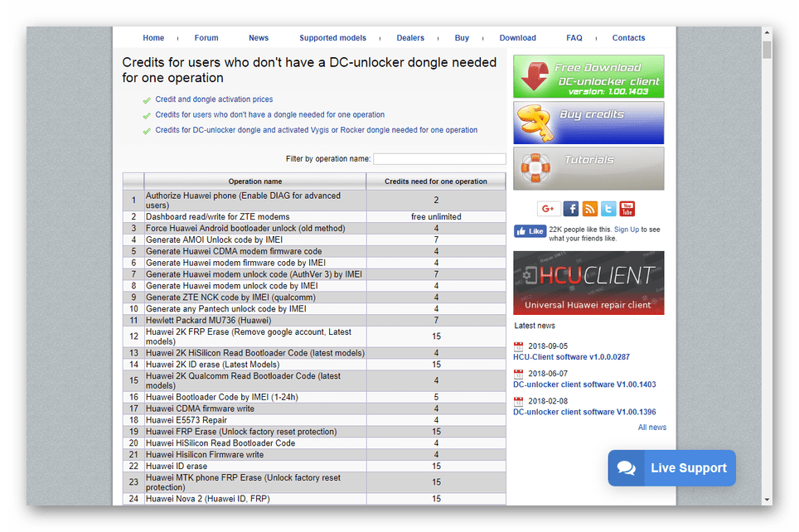Select Huawei Hisilicon Firmware write row
Screen dimensions: 799x532
(x=314, y=455)
